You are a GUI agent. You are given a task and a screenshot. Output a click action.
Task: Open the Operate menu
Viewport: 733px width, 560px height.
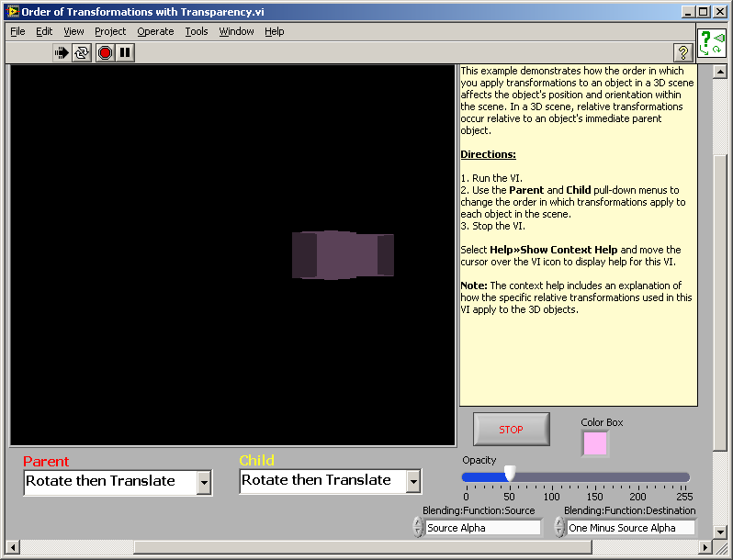155,31
